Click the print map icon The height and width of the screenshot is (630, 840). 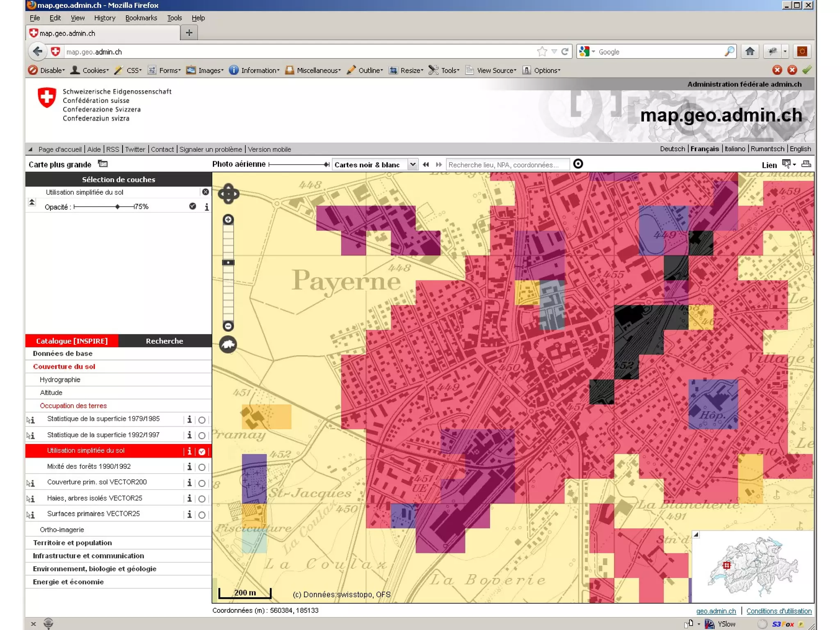pos(806,164)
